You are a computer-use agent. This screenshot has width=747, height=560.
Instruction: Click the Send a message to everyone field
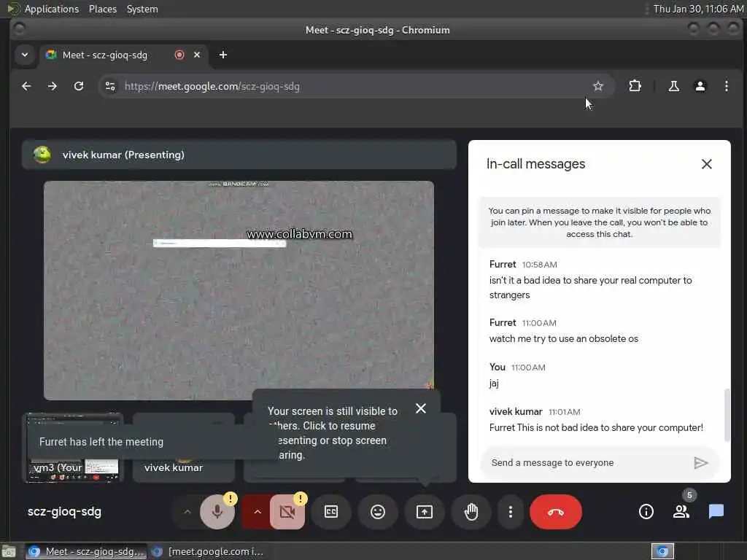point(586,463)
